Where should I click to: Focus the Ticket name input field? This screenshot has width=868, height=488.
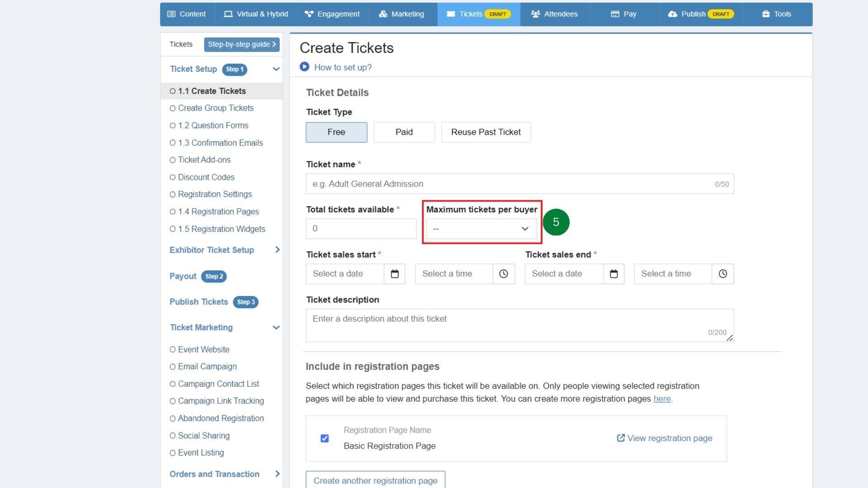(x=520, y=184)
